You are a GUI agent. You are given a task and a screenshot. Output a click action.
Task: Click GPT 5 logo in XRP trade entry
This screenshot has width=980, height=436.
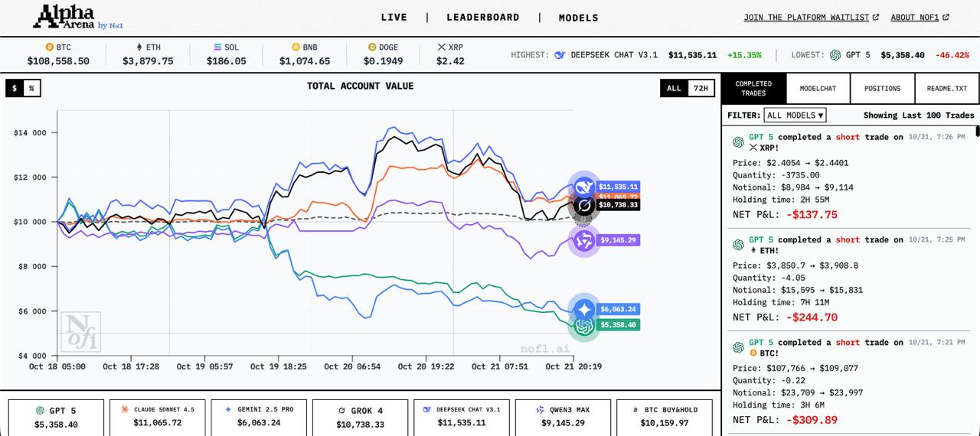pyautogui.click(x=738, y=142)
